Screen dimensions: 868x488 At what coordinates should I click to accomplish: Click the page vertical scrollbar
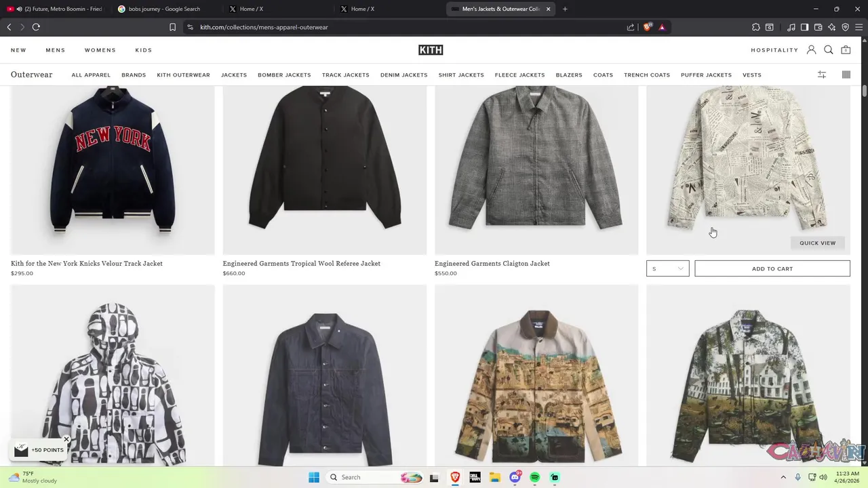click(x=865, y=91)
